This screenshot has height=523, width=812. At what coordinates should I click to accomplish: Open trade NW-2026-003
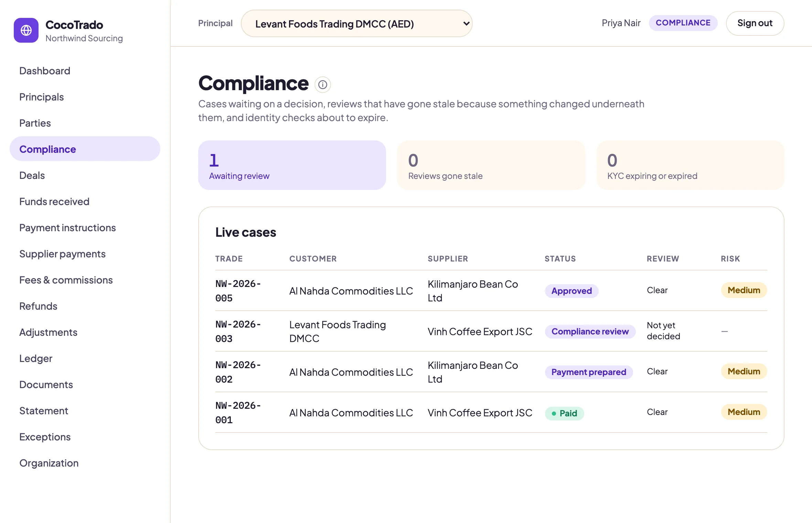coord(238,331)
